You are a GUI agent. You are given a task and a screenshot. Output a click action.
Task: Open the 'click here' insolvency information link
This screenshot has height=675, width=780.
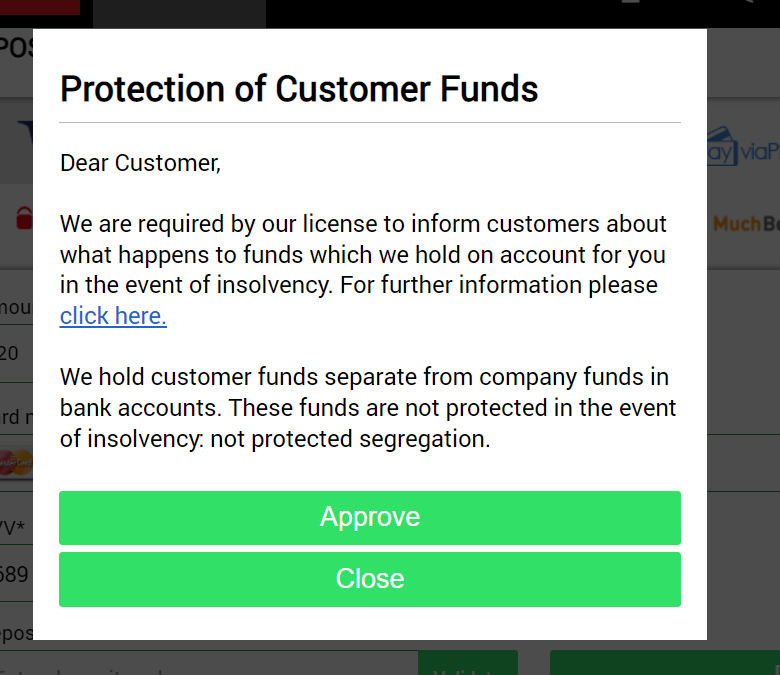click(113, 316)
